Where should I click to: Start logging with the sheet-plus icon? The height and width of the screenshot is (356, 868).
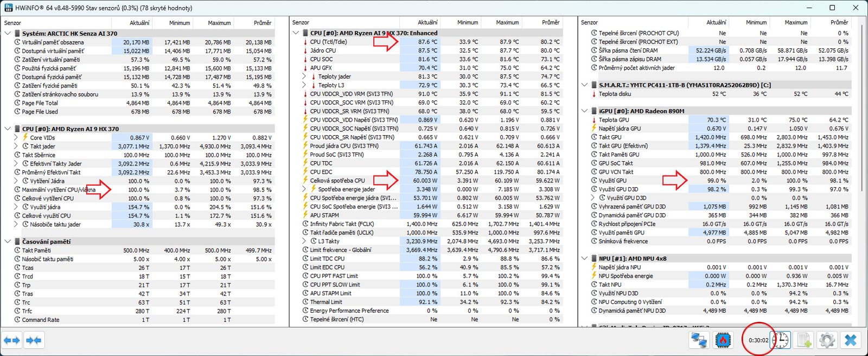coord(804,340)
